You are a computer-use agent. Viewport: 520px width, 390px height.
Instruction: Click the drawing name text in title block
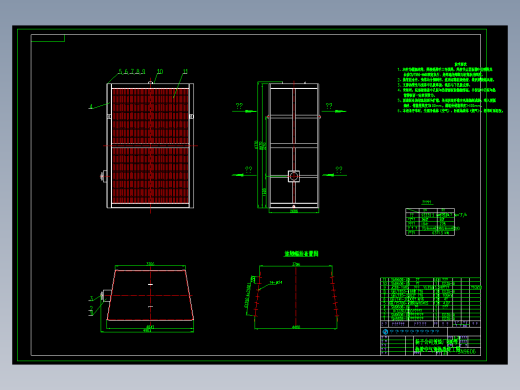[x=437, y=345]
